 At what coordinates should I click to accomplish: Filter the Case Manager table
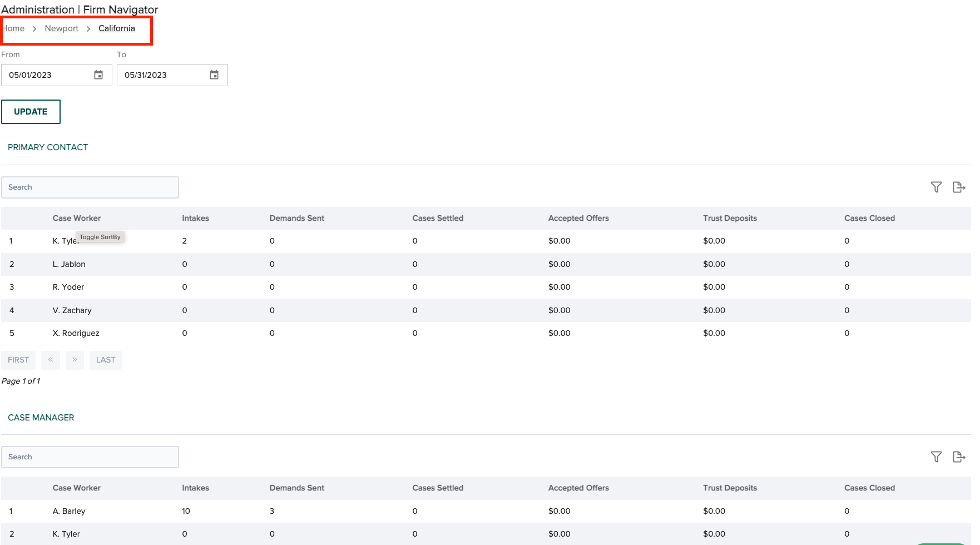pyautogui.click(x=936, y=457)
